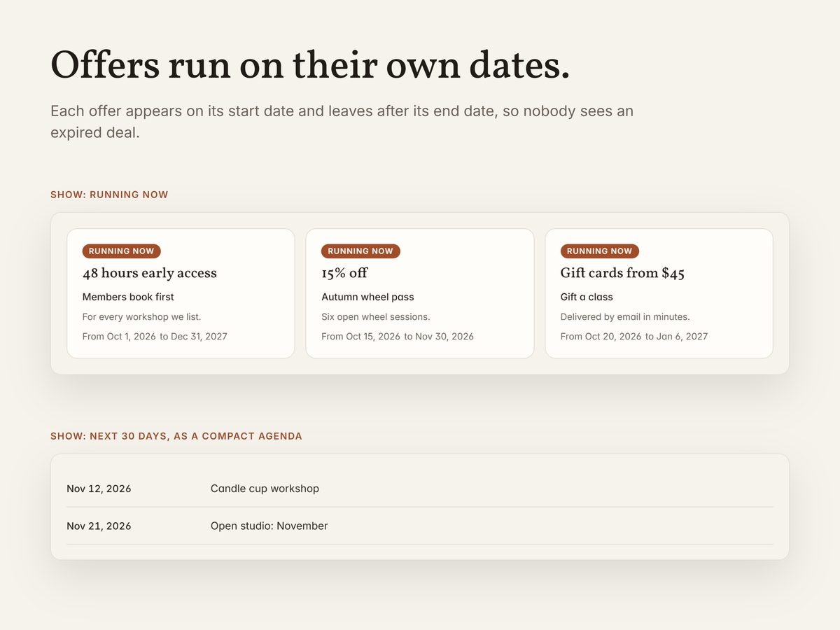
Task: Click the heading "Offers run on their own dates."
Action: [x=310, y=65]
